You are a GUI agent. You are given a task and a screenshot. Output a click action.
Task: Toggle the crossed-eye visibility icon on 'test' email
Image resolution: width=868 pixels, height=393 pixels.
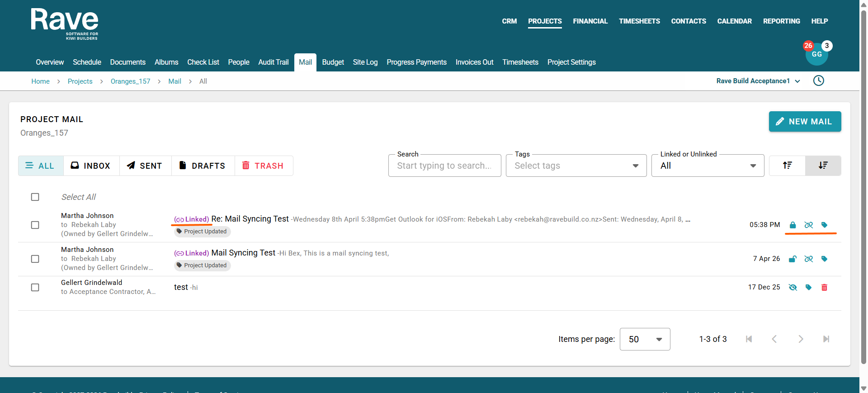click(x=793, y=288)
